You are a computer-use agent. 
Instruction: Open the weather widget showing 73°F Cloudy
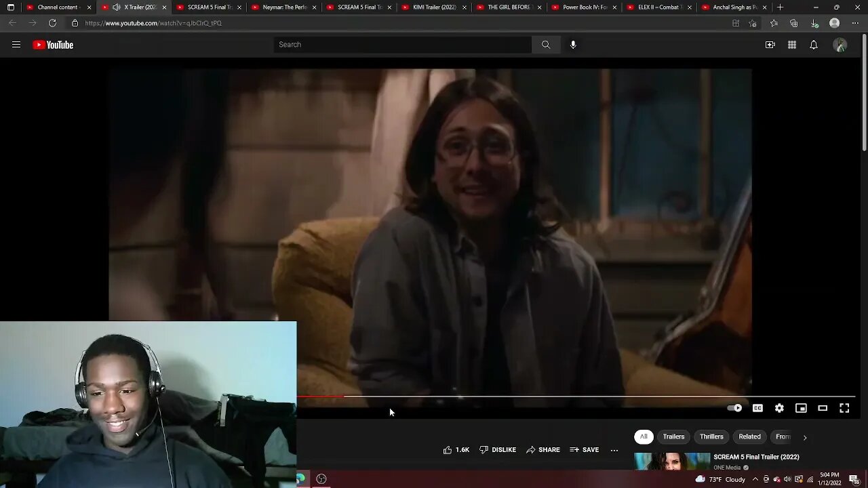point(719,479)
